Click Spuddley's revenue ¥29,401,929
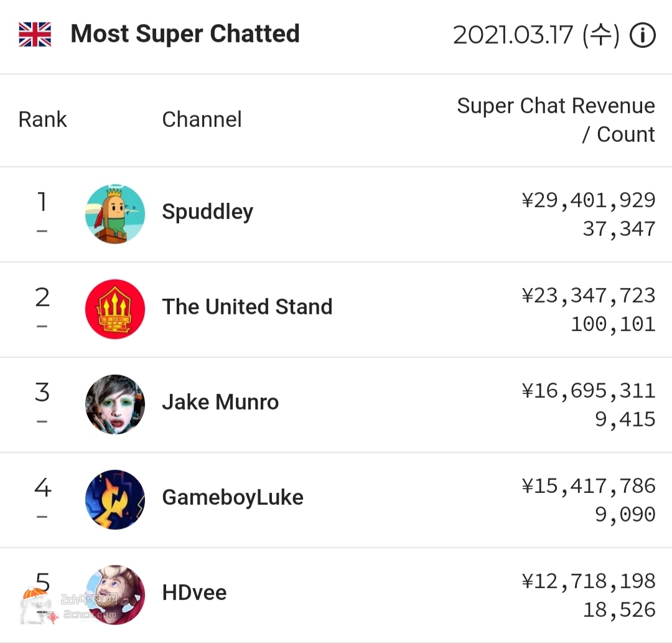Screen dimensions: 672x643 pos(589,200)
